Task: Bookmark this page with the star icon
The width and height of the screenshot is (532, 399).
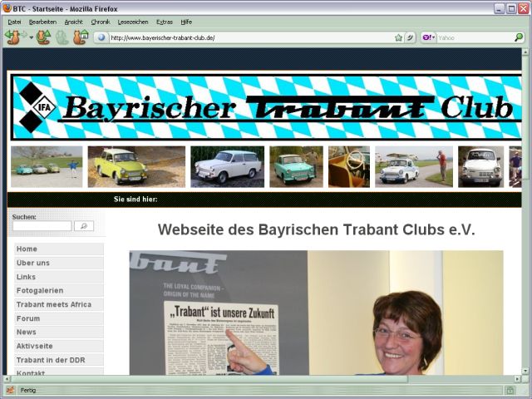Action: [399, 37]
